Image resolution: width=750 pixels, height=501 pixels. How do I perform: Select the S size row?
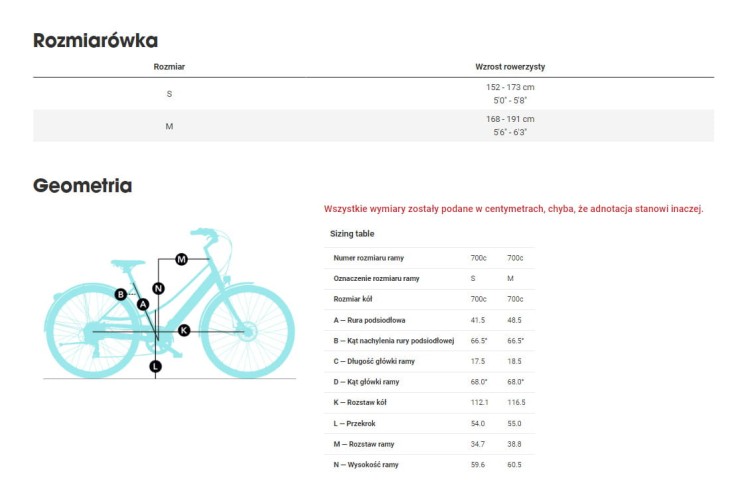coord(374,94)
